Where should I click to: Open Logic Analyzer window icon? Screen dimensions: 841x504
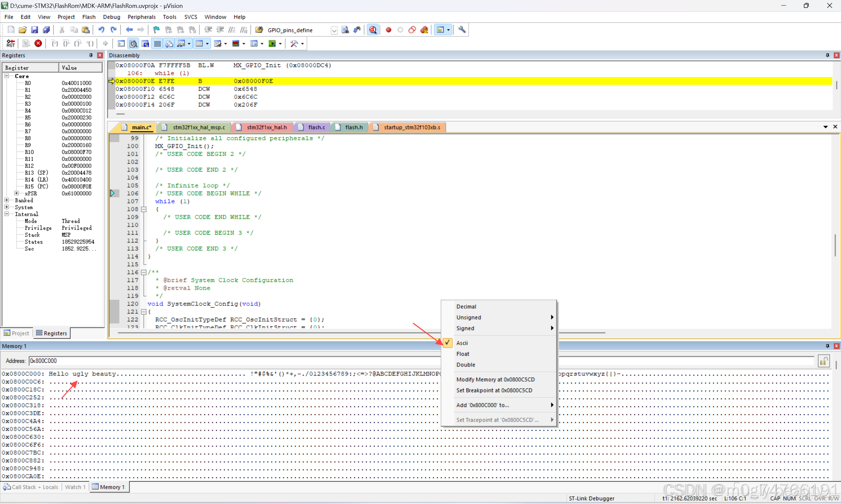point(236,43)
